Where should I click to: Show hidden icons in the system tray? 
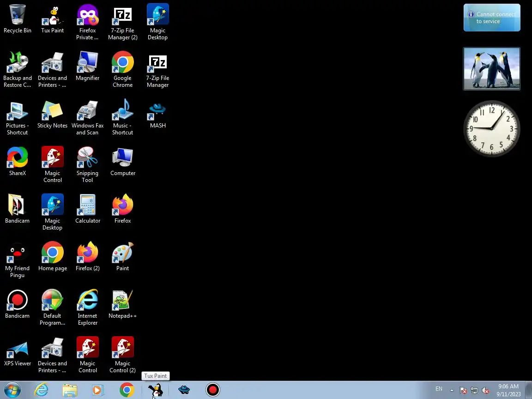tap(452, 390)
